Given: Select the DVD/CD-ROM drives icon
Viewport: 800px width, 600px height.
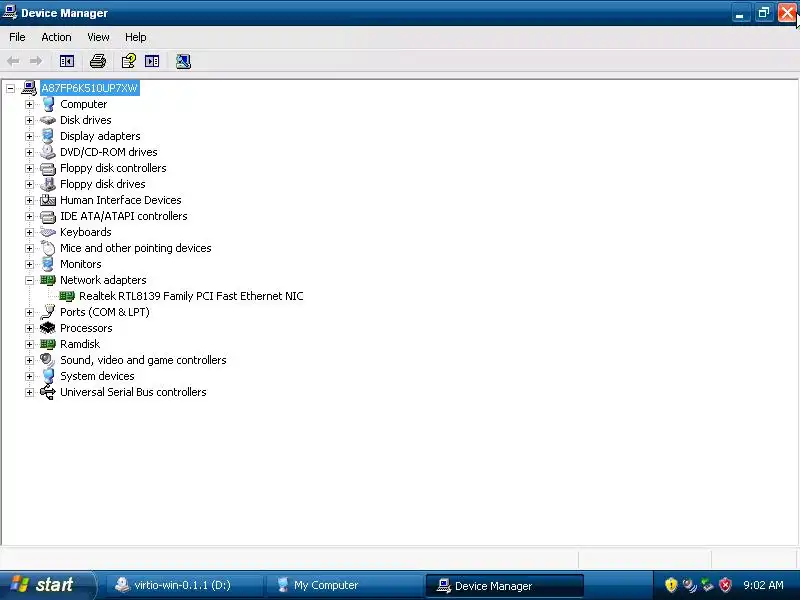Looking at the screenshot, I should (x=48, y=152).
